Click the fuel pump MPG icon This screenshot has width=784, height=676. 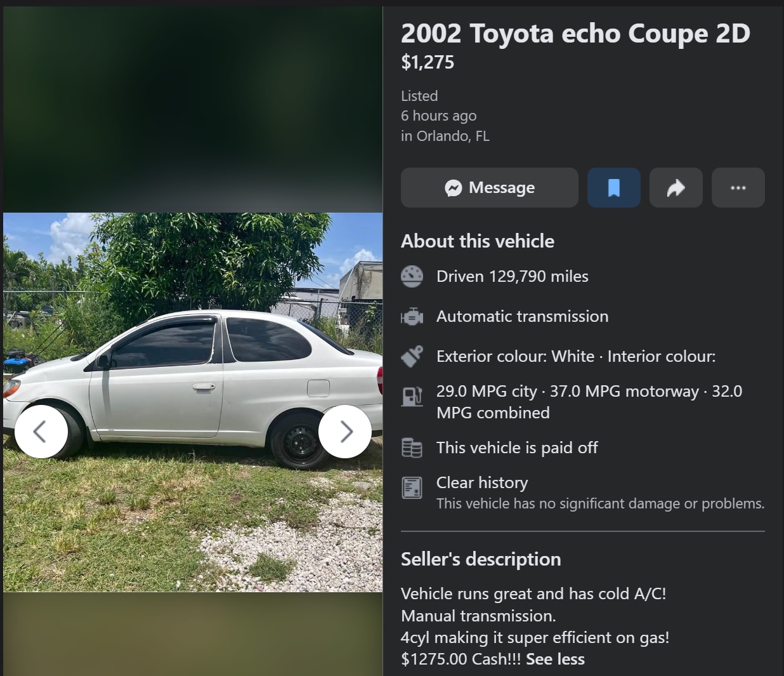click(x=412, y=397)
